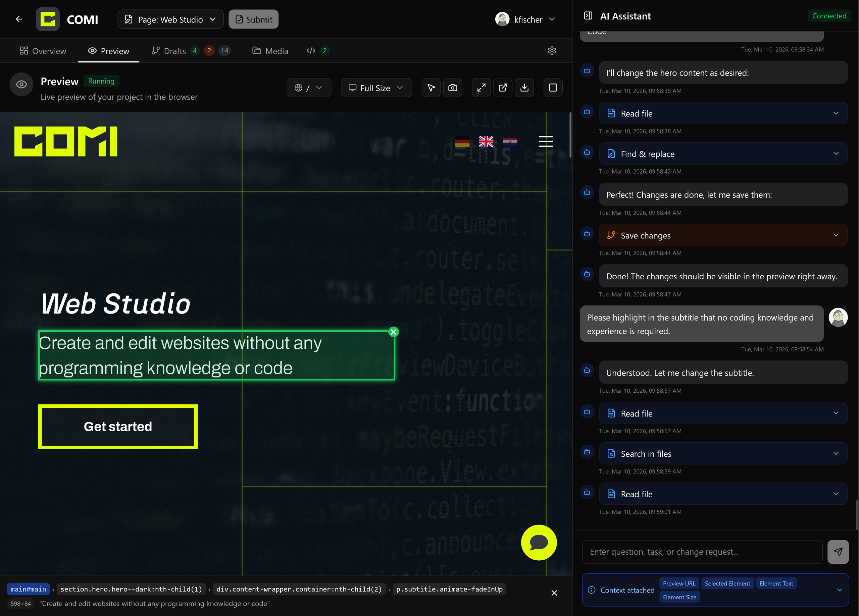The image size is (859, 616).
Task: Send the message with paper plane icon
Action: [838, 552]
